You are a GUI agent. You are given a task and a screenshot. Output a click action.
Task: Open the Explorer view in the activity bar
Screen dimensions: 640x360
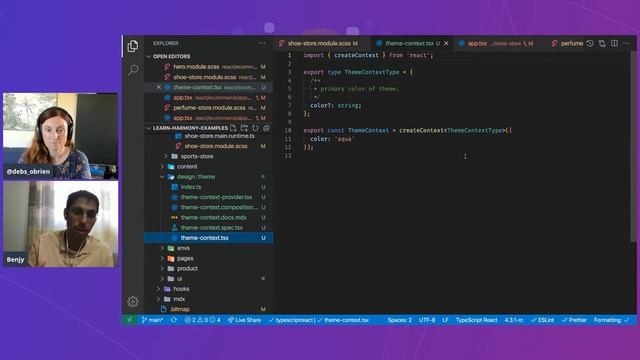point(133,46)
